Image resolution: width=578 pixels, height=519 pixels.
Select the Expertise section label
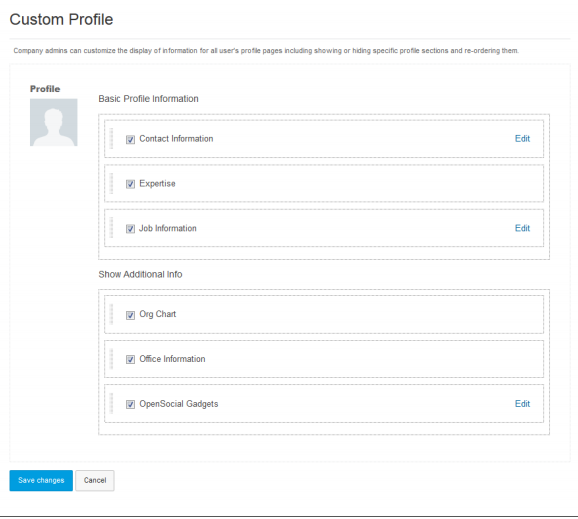pos(157,184)
